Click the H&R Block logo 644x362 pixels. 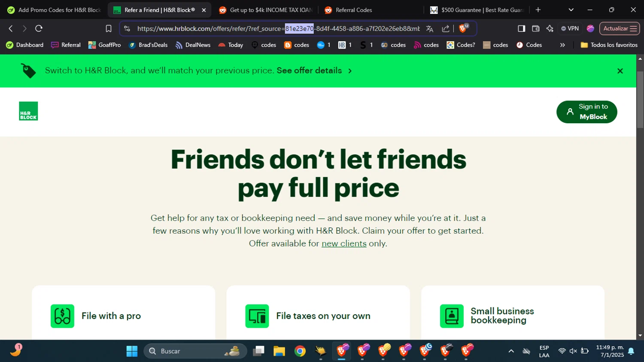coord(28,111)
